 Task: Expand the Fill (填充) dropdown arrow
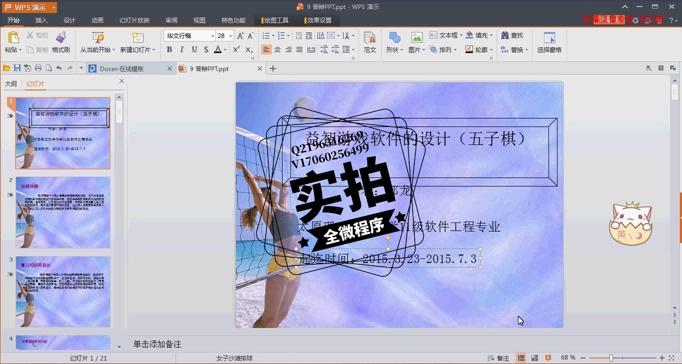coord(491,35)
